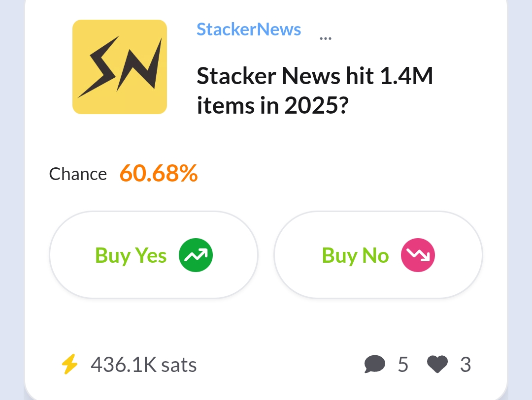Click the pink downward trend icon
Image resolution: width=532 pixels, height=400 pixels.
[418, 255]
